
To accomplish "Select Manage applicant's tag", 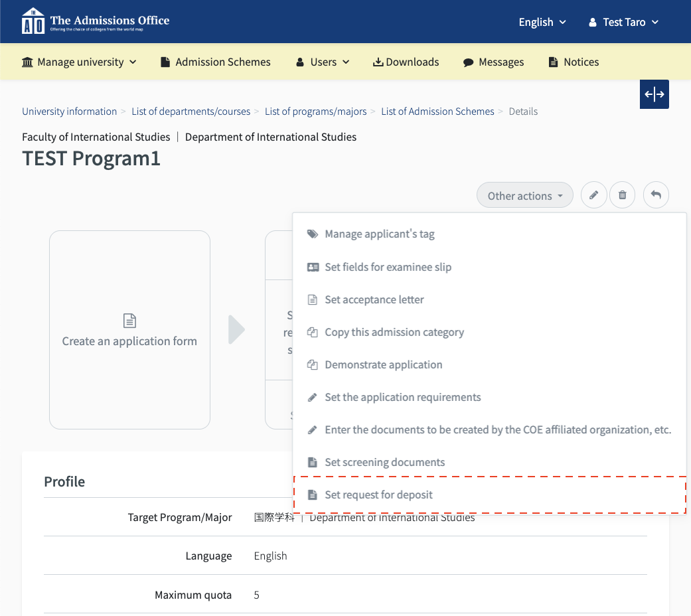I will [x=490, y=234].
